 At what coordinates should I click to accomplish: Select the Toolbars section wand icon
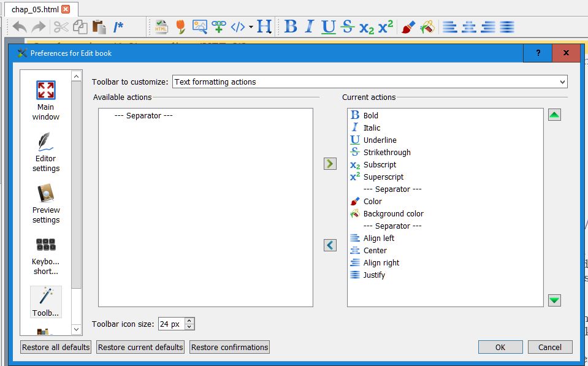[x=46, y=302]
